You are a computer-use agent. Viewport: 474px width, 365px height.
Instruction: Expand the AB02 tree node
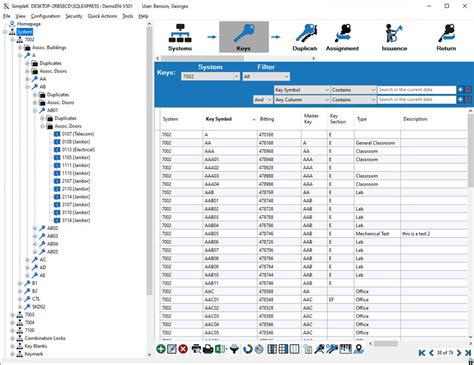(35, 228)
